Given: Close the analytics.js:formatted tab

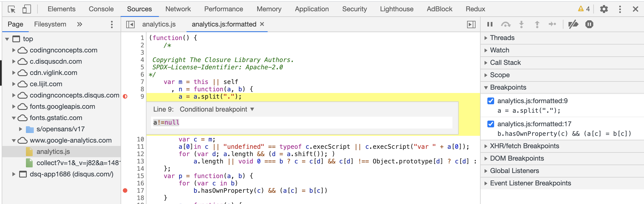Looking at the screenshot, I should click(262, 24).
